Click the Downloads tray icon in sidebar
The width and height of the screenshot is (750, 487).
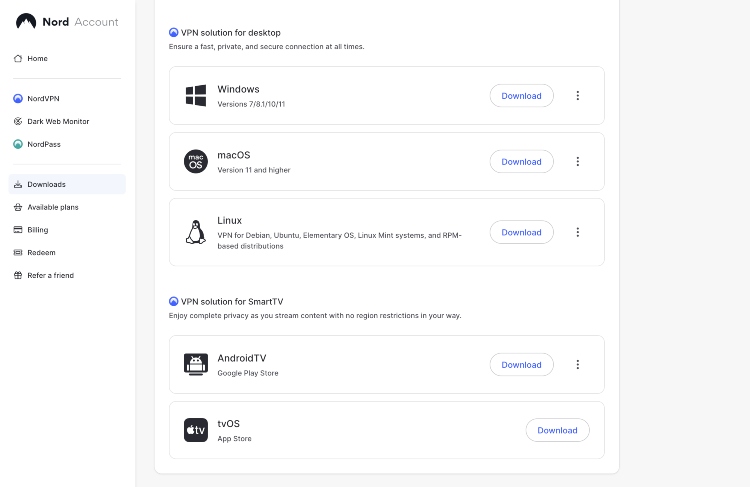18,184
